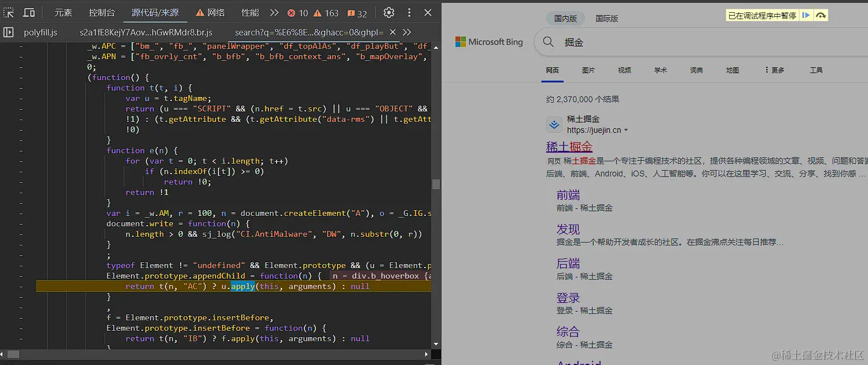Select the 国内版 Bing toggle

pos(566,19)
